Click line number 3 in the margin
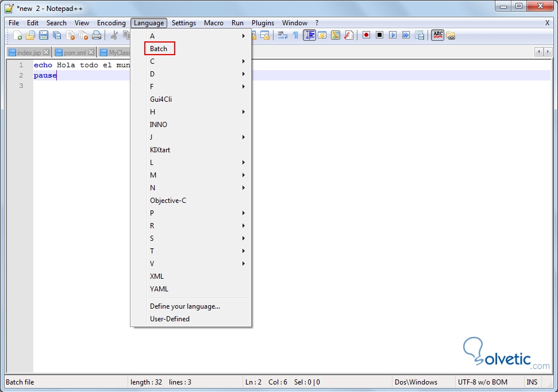 point(21,85)
